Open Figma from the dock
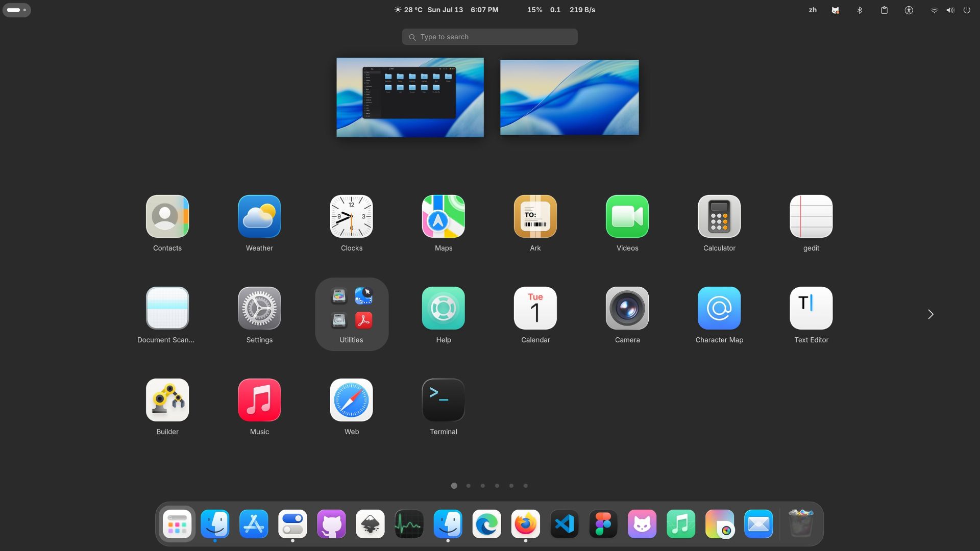 [x=603, y=523]
